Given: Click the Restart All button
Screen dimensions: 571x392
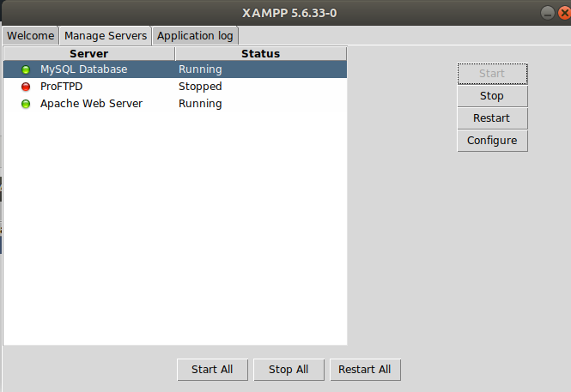Looking at the screenshot, I should pyautogui.click(x=365, y=370).
